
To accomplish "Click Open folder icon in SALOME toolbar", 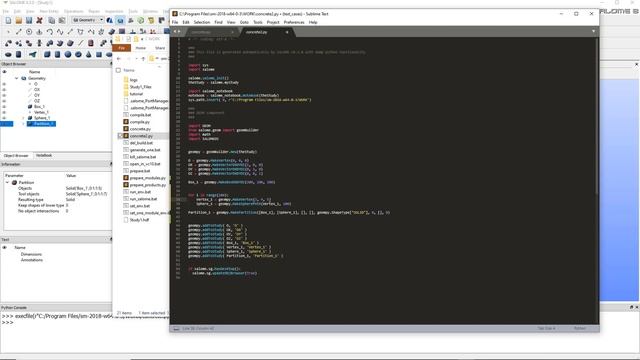I will tap(19, 20).
